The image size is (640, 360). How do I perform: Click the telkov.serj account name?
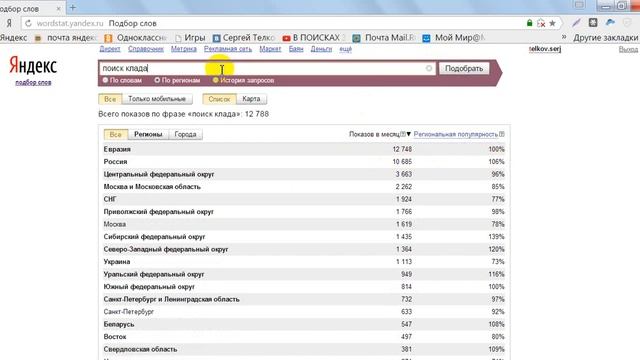545,49
